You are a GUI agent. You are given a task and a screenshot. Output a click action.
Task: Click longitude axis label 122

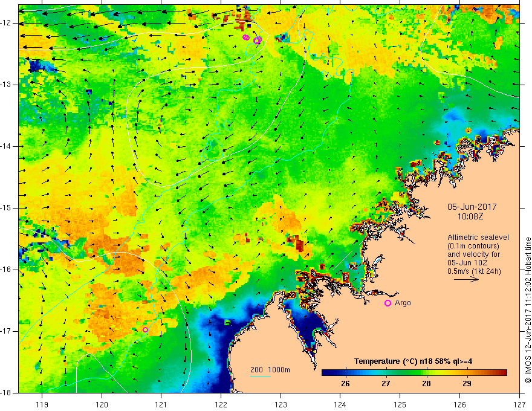coord(221,404)
